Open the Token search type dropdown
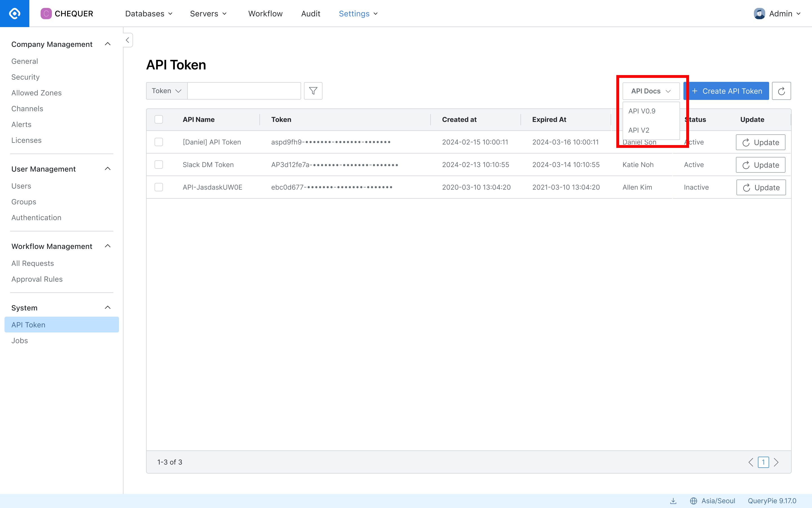Image resolution: width=812 pixels, height=508 pixels. 167,91
